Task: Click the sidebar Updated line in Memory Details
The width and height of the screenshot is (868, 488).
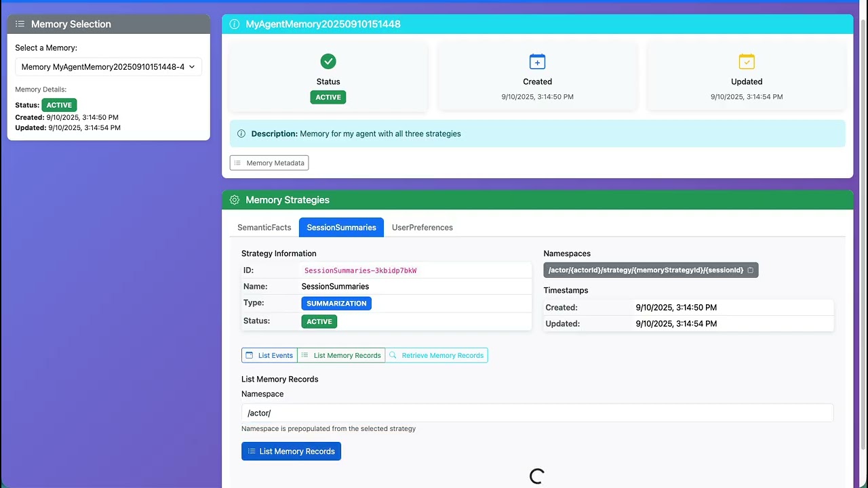Action: pos(68,127)
